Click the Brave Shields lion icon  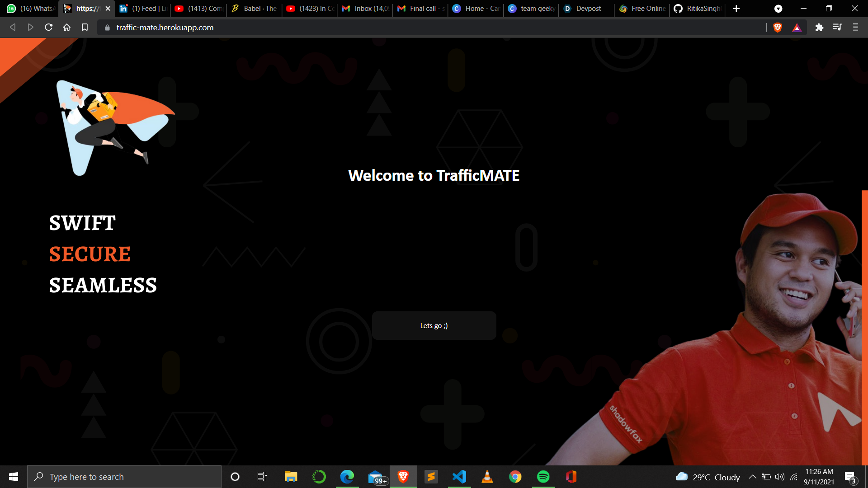(x=778, y=28)
